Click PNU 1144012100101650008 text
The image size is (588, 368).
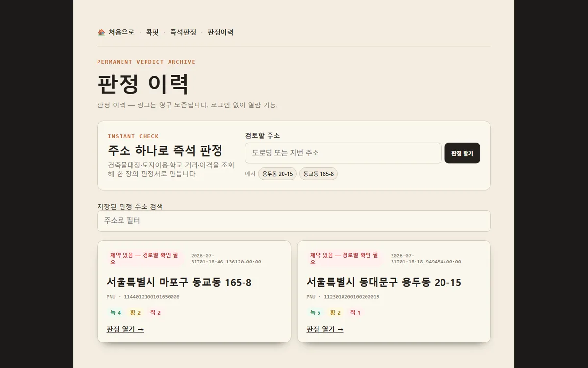point(143,297)
